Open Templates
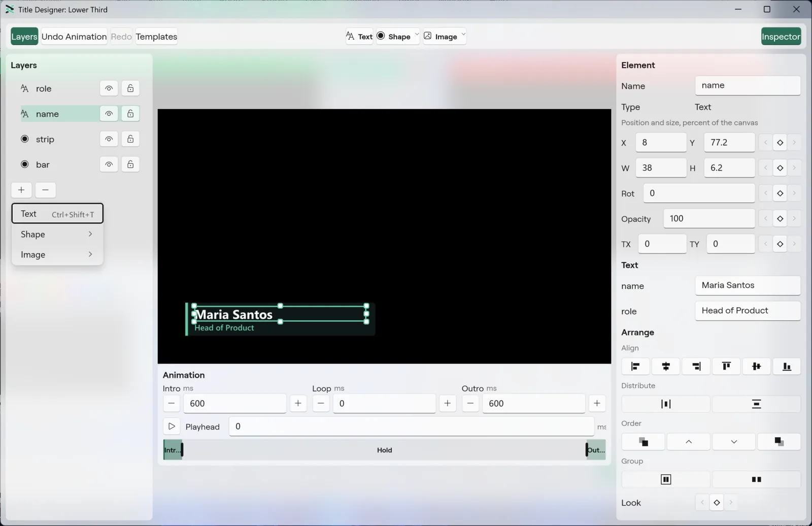 pos(156,37)
